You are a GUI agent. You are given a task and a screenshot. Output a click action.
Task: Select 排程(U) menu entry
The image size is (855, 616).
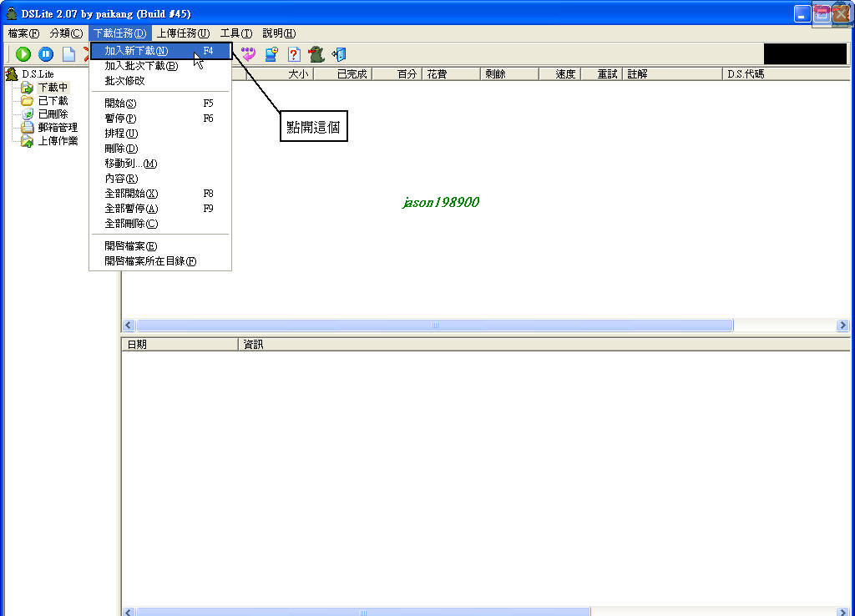tap(161, 133)
